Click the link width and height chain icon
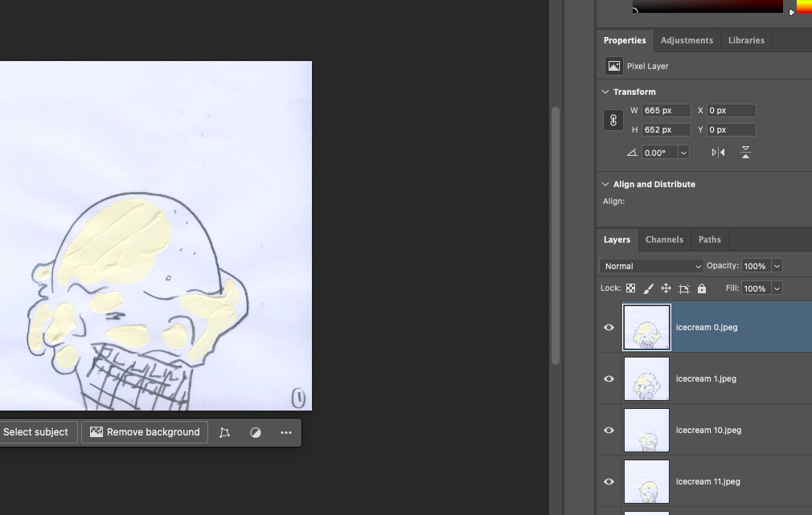The height and width of the screenshot is (515, 812). (x=613, y=121)
